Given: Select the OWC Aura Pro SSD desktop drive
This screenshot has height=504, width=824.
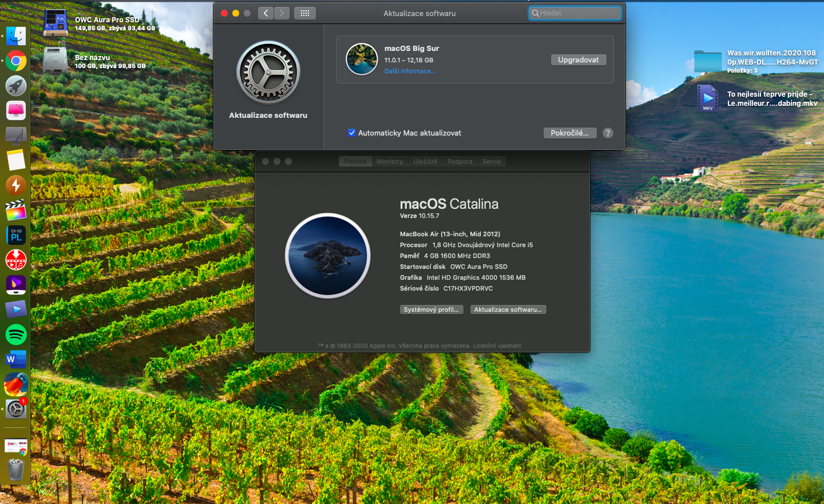Looking at the screenshot, I should tap(56, 23).
